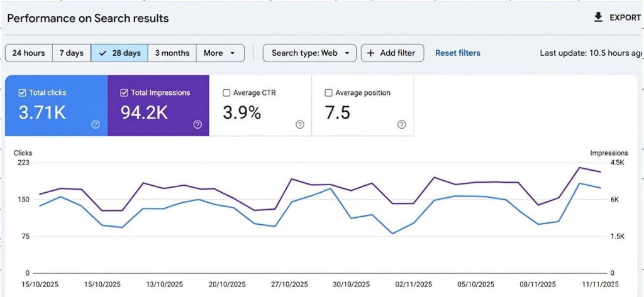Open the Search type: Web dropdown
The width and height of the screenshot is (644, 297).
(309, 53)
